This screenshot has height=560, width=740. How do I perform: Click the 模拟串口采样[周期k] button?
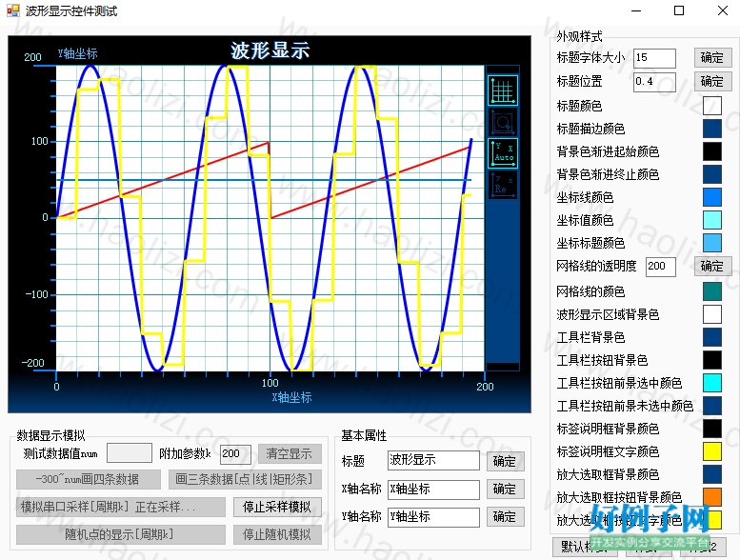(121, 508)
